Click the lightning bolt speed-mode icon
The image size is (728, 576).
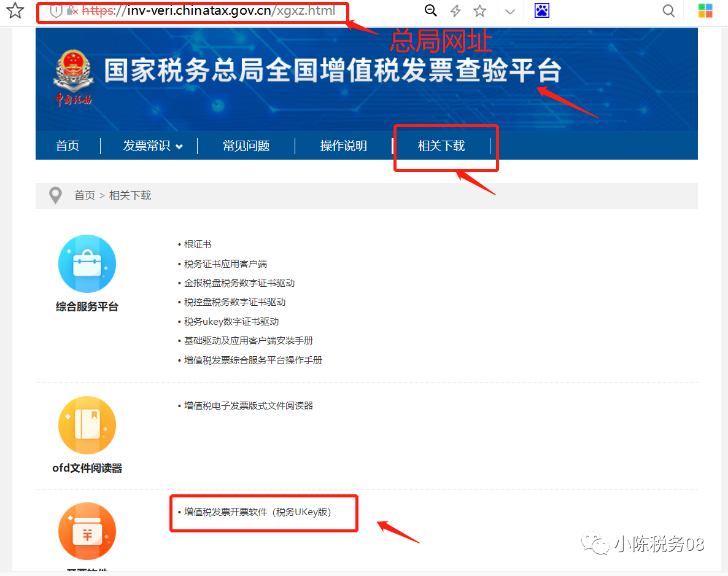(455, 10)
